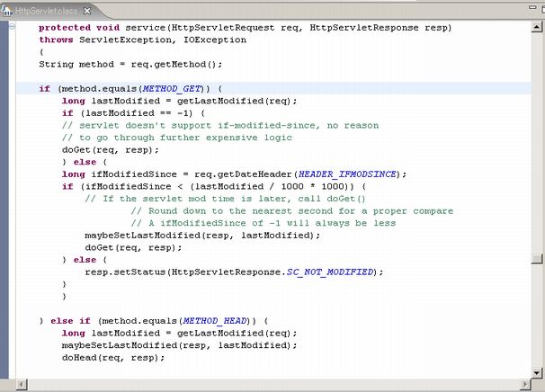Click 'else if' before METHOD_HEAD check
The image size is (545, 392).
pyautogui.click(x=70, y=320)
